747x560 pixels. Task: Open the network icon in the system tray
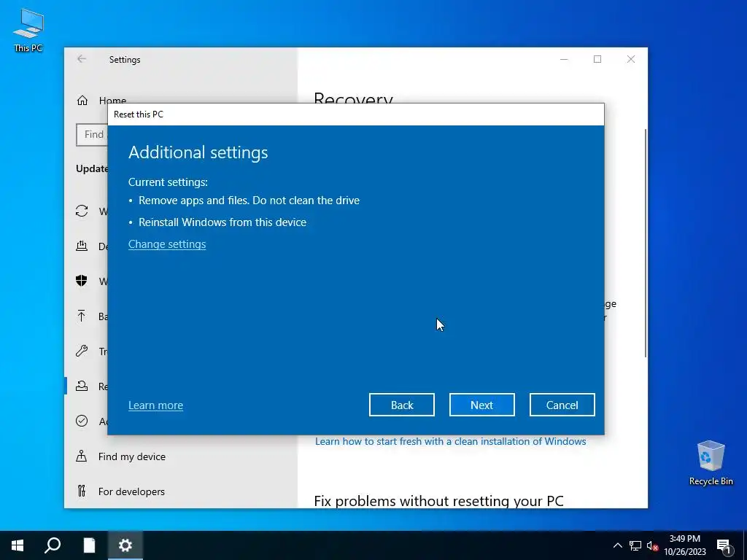[x=635, y=545]
